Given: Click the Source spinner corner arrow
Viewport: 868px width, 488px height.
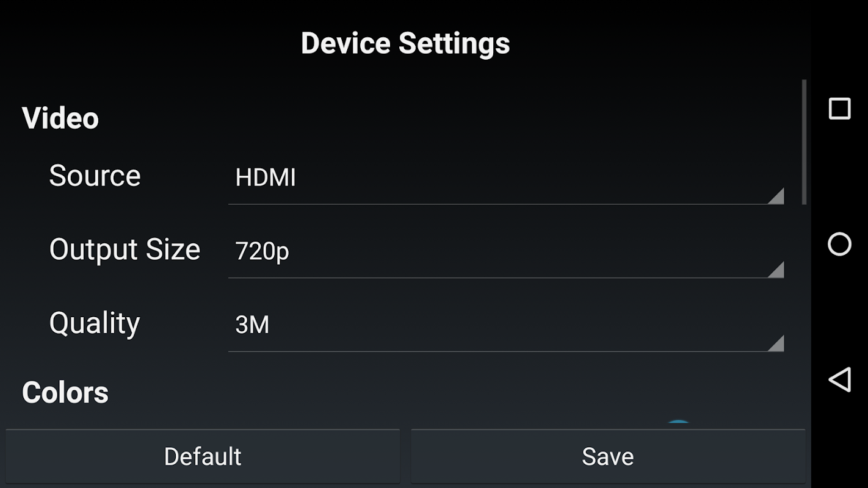Looking at the screenshot, I should 775,196.
